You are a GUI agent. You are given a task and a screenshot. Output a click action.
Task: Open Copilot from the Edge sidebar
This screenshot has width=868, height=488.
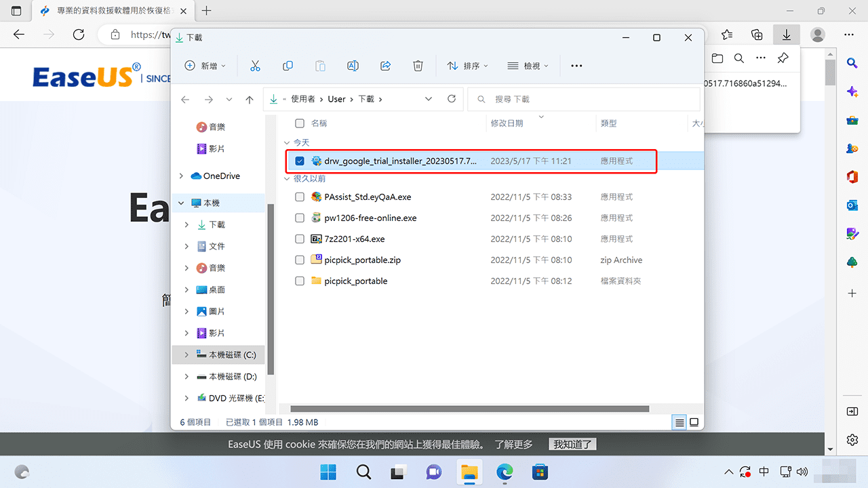pyautogui.click(x=852, y=91)
